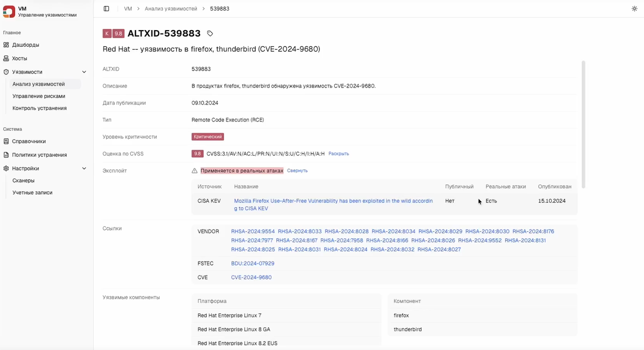The image size is (644, 350).
Task: Open the CVE-2024-9680 link
Action: pyautogui.click(x=251, y=277)
